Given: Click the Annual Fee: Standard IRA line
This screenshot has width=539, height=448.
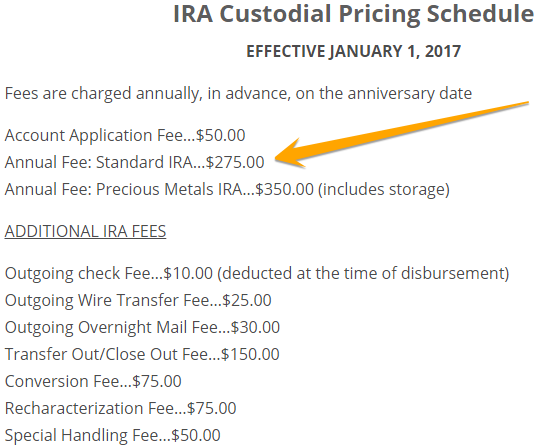Looking at the screenshot, I should click(134, 162).
